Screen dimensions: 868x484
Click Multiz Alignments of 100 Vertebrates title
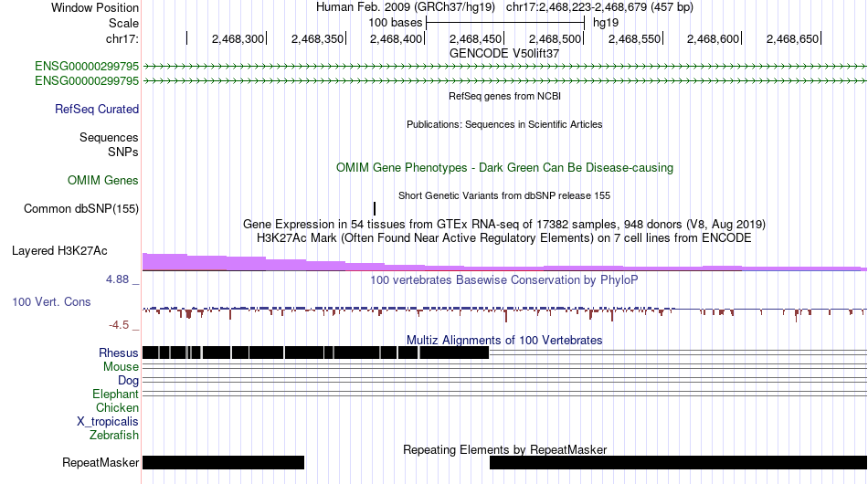[504, 340]
